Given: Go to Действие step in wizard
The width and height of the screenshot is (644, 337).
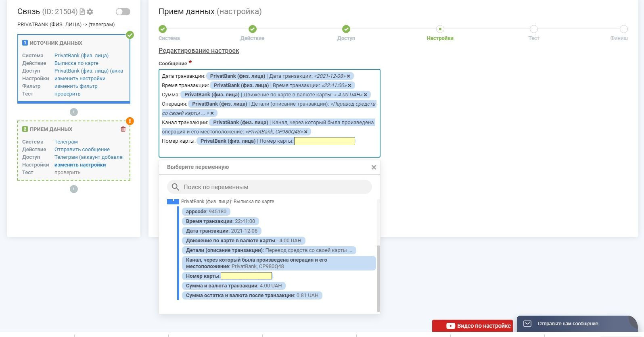Looking at the screenshot, I should (x=253, y=29).
